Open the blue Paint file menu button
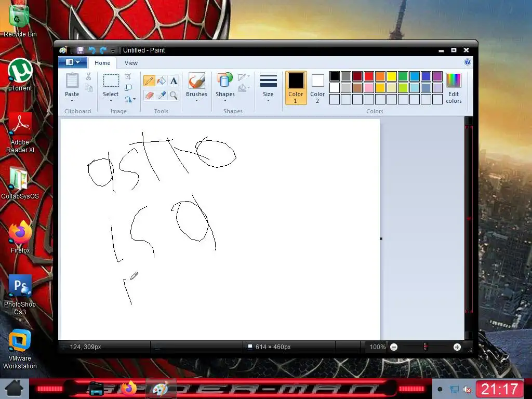The width and height of the screenshot is (532, 399). click(x=73, y=62)
